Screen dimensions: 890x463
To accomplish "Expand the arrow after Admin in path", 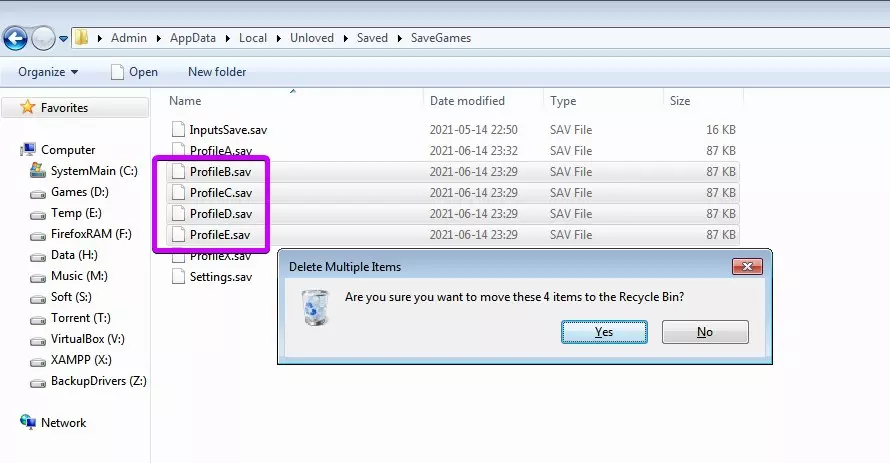I will pos(158,39).
